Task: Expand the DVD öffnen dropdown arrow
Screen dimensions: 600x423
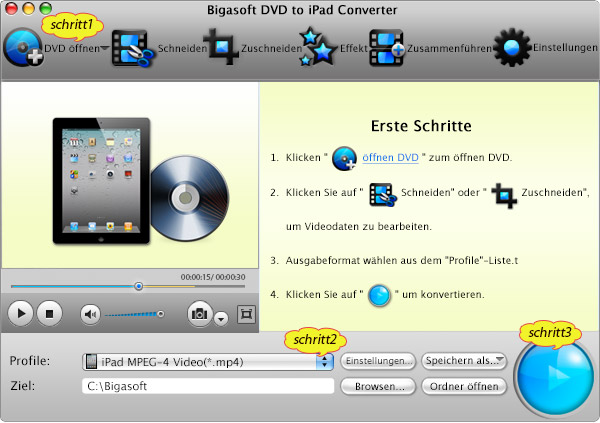Action: (x=104, y=48)
